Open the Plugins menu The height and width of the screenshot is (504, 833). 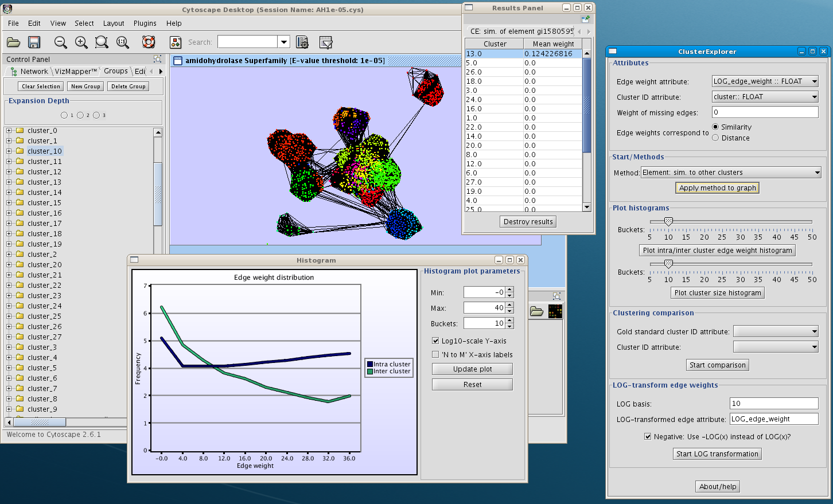pos(145,24)
